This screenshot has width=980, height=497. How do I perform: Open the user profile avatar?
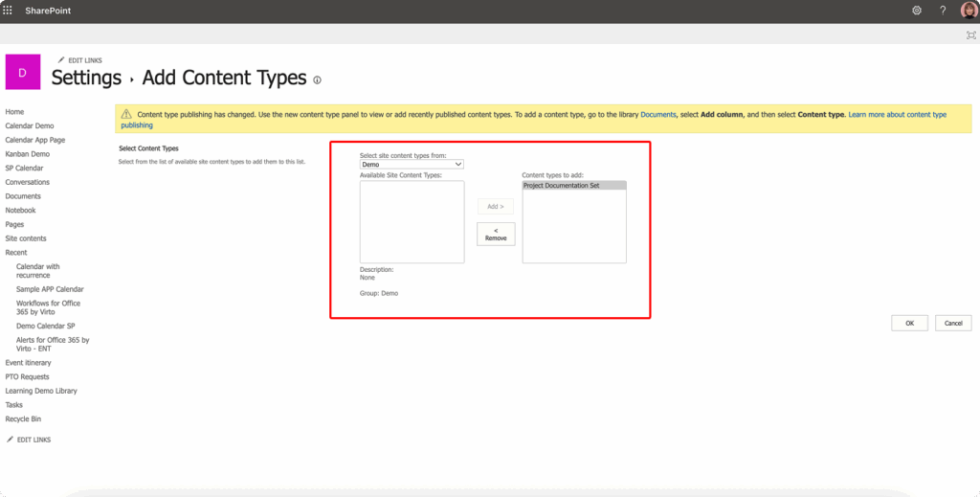[x=968, y=11]
